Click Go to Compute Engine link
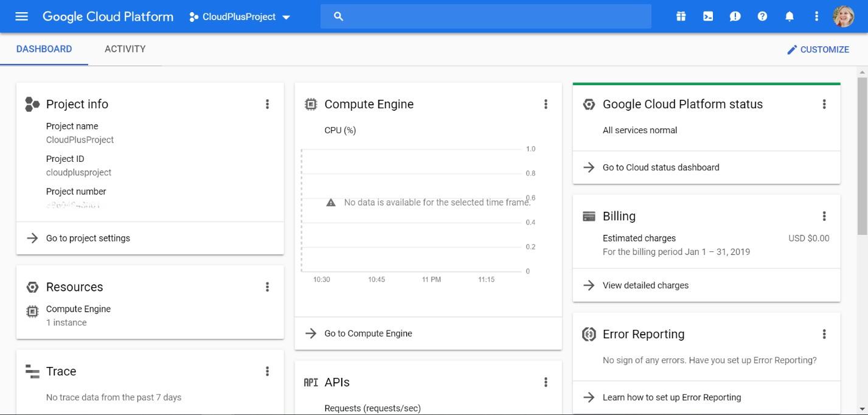 point(368,333)
